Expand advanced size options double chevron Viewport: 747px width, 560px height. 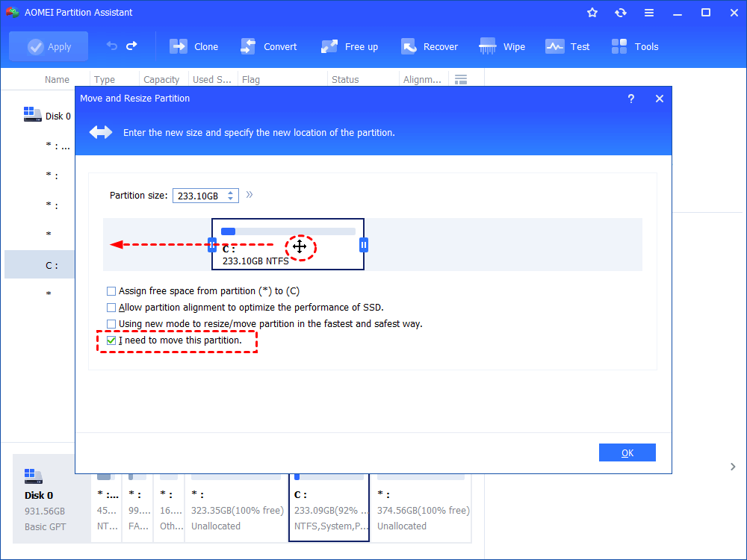[x=249, y=195]
